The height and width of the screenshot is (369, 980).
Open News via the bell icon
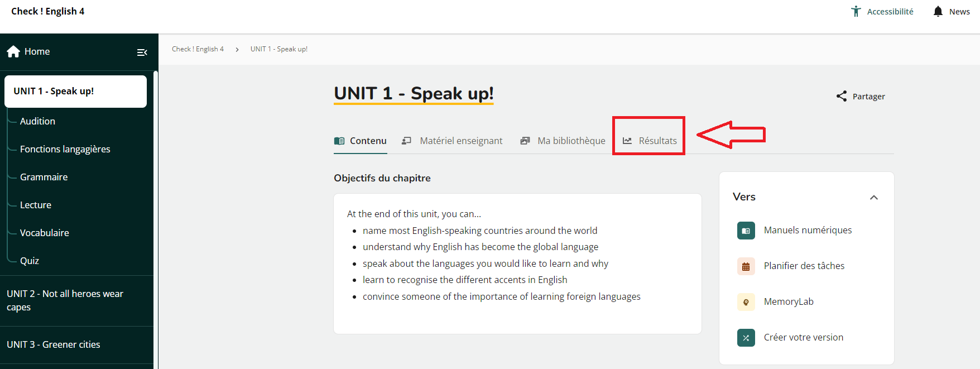pyautogui.click(x=938, y=11)
